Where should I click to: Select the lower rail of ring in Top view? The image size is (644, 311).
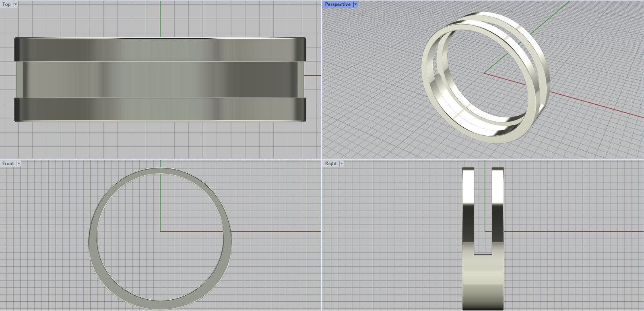pos(160,109)
